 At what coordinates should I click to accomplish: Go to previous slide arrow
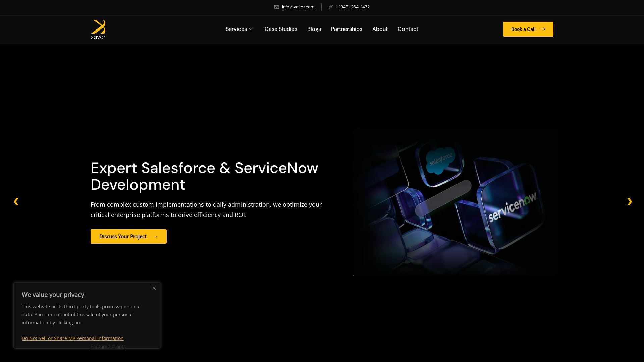coord(16,201)
